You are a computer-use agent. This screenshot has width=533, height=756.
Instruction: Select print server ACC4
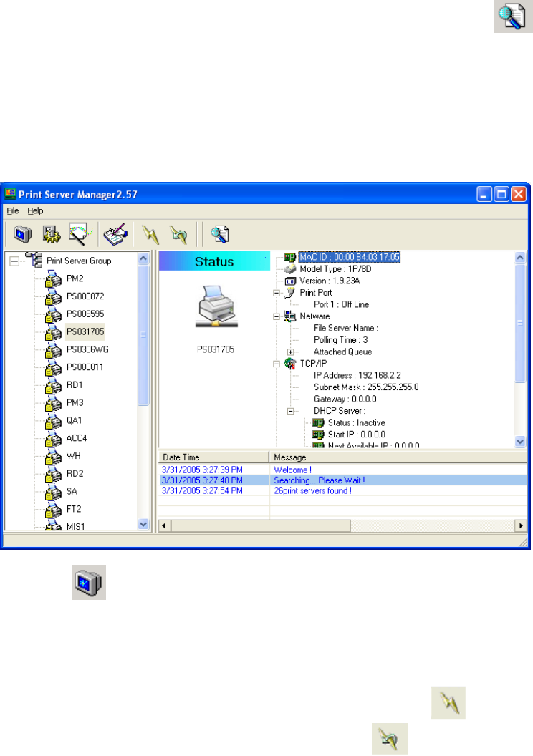[x=76, y=438]
